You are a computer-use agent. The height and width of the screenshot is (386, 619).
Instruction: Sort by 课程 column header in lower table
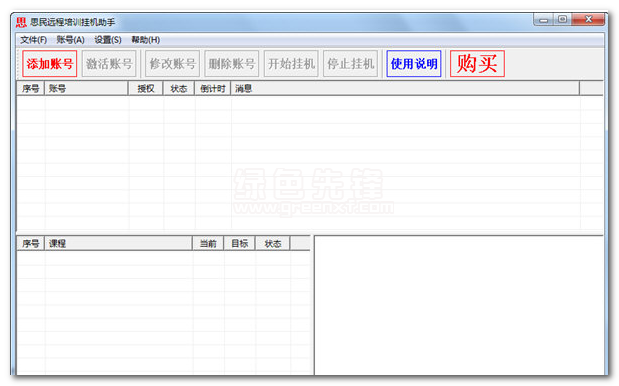tap(118, 244)
